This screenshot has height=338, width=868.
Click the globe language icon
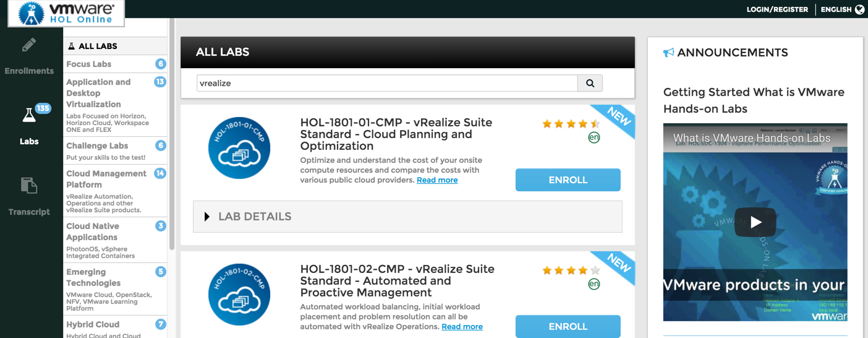pos(859,9)
